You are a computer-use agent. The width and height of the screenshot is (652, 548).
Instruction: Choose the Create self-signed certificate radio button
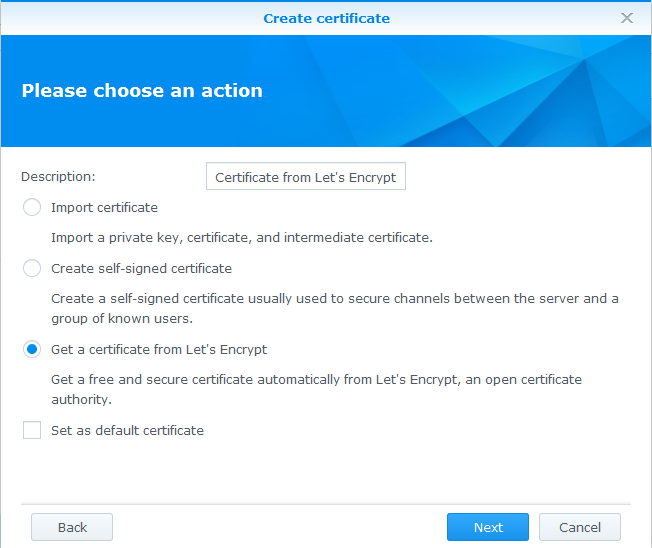[32, 268]
